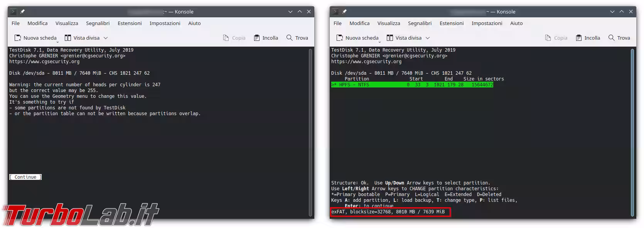Click Trova search button in left Konsole
This screenshot has height=228, width=644.
pos(297,38)
